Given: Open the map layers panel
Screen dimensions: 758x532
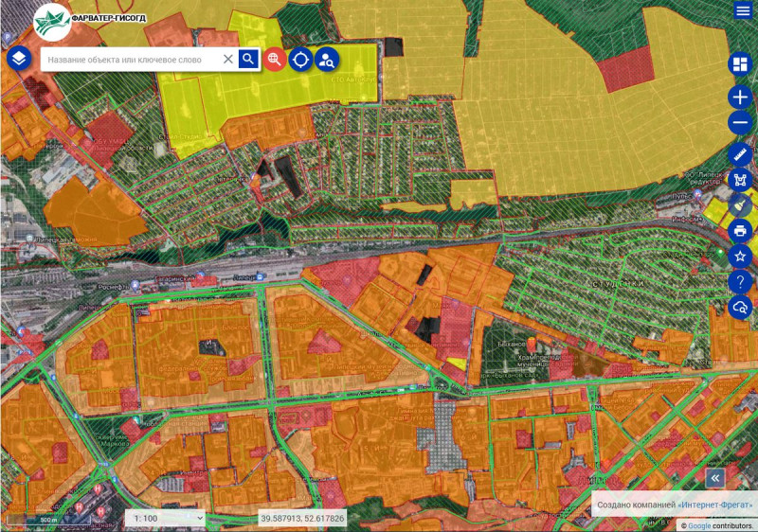Looking at the screenshot, I should click(19, 59).
